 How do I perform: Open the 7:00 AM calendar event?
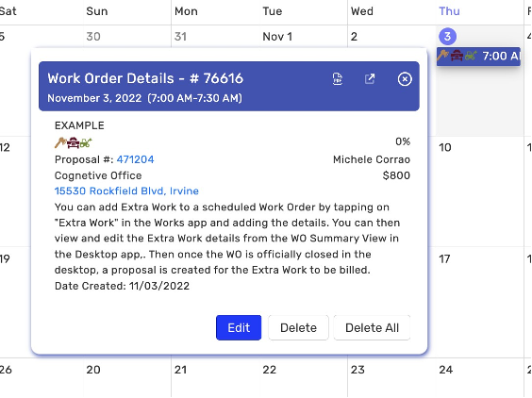[478, 56]
